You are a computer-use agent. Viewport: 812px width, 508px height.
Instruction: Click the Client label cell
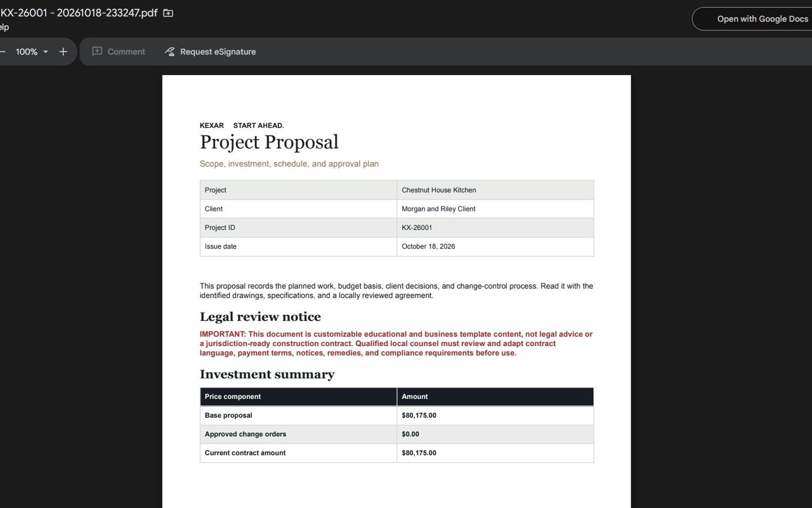[x=298, y=209]
